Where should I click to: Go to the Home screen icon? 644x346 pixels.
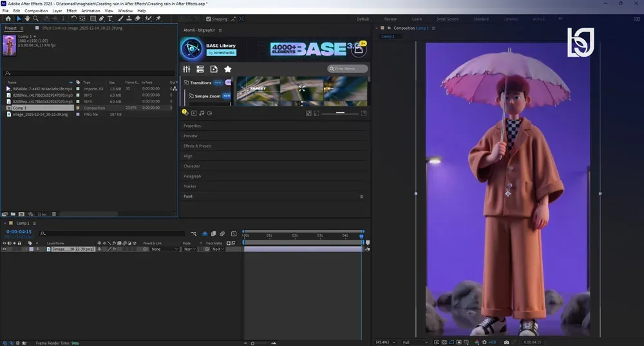(8, 19)
